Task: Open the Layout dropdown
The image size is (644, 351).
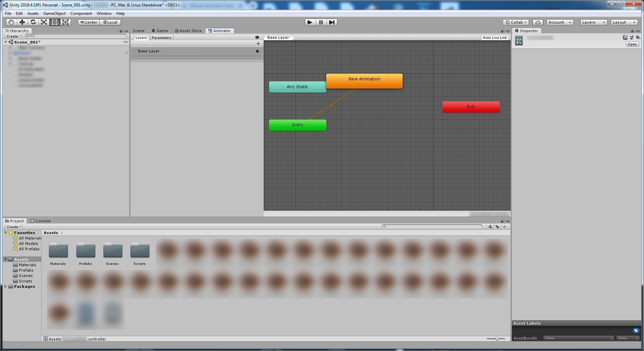Action: tap(624, 22)
